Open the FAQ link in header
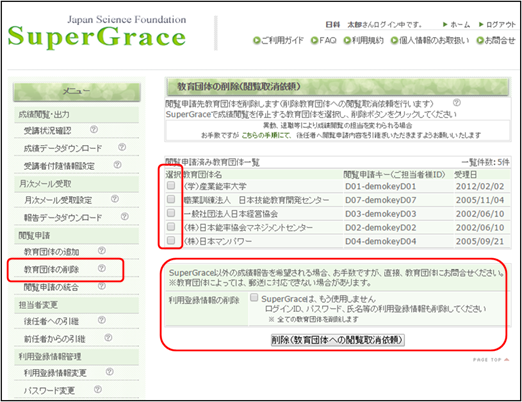 [x=324, y=40]
